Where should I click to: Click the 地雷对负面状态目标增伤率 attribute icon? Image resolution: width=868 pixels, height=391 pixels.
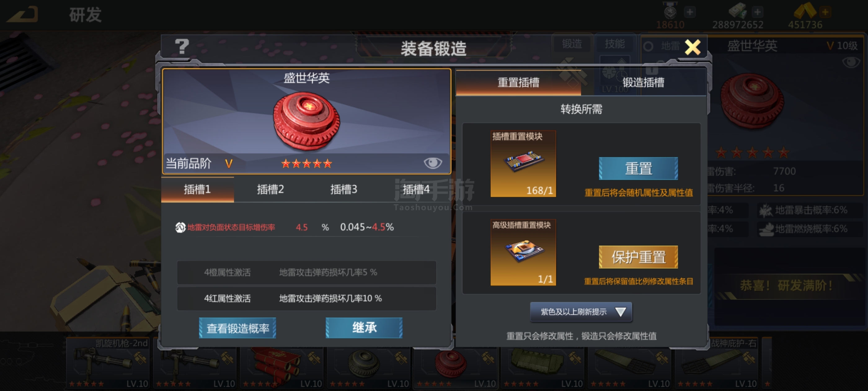pyautogui.click(x=180, y=227)
